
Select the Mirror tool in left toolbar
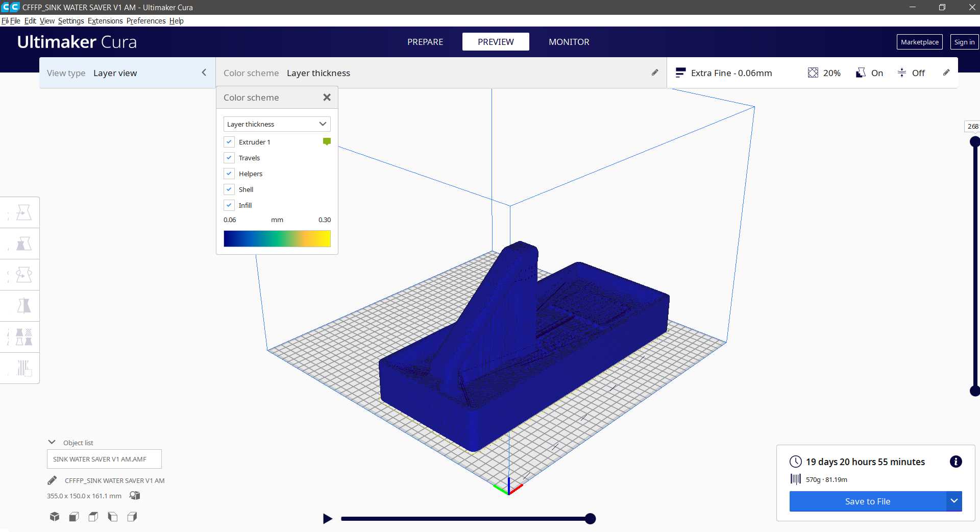[23, 306]
